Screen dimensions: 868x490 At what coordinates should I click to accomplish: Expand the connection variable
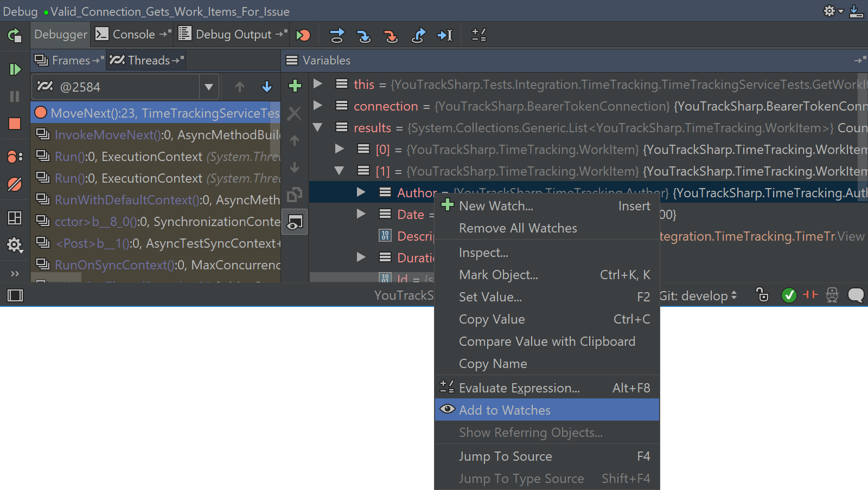[318, 105]
